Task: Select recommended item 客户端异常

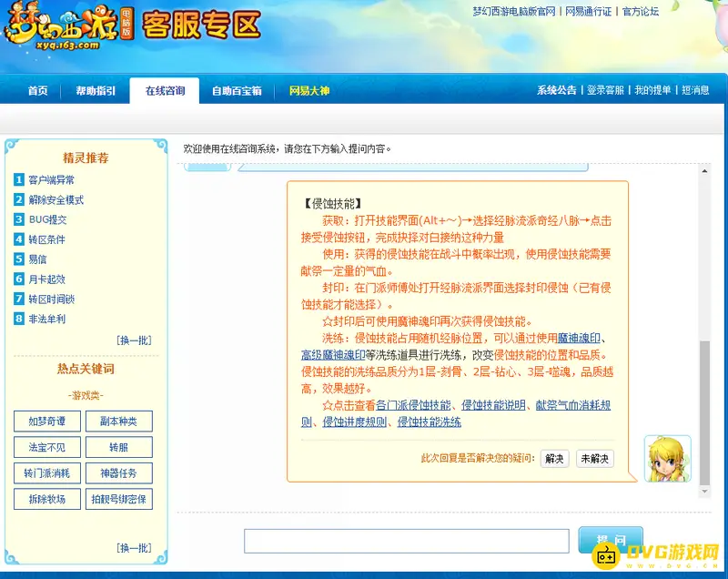Action: [52, 179]
